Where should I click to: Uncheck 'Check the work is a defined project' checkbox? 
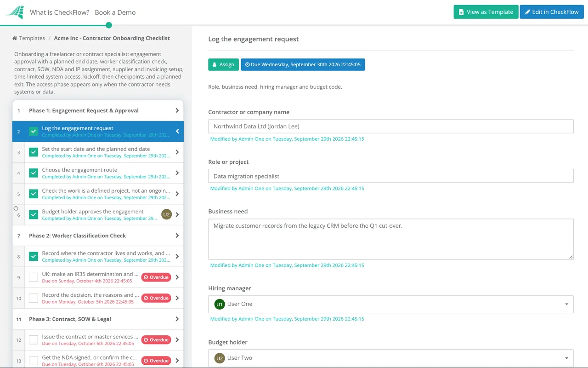pyautogui.click(x=34, y=194)
